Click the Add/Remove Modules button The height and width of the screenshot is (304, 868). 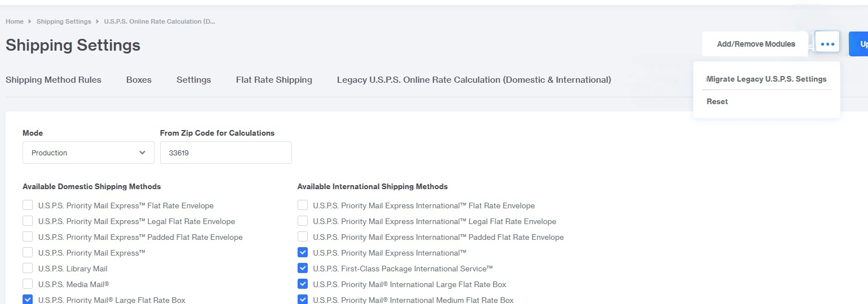click(756, 44)
